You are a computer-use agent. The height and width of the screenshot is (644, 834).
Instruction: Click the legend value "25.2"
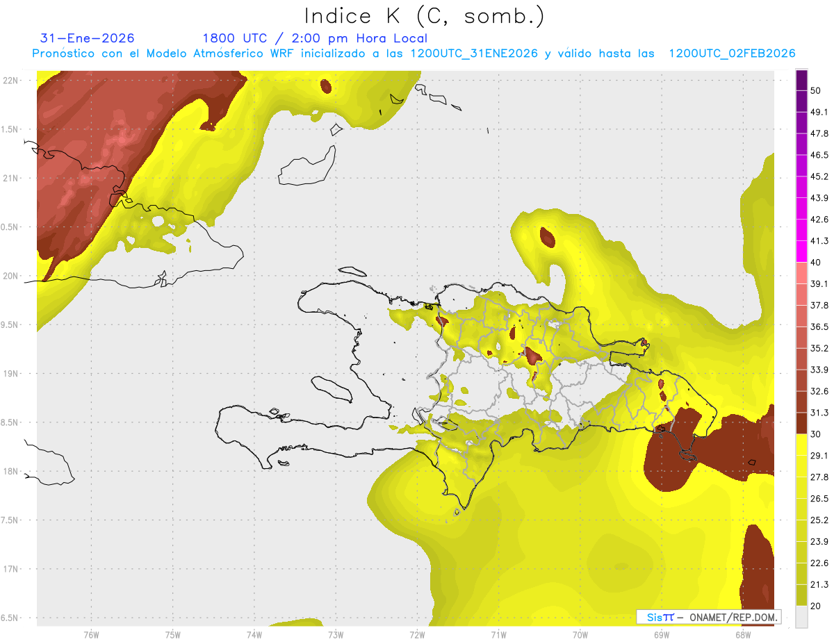[819, 520]
